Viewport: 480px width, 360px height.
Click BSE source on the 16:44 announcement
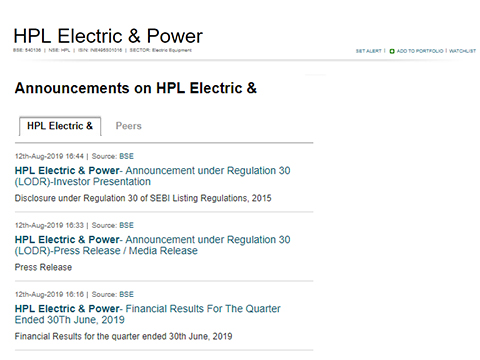click(x=126, y=156)
